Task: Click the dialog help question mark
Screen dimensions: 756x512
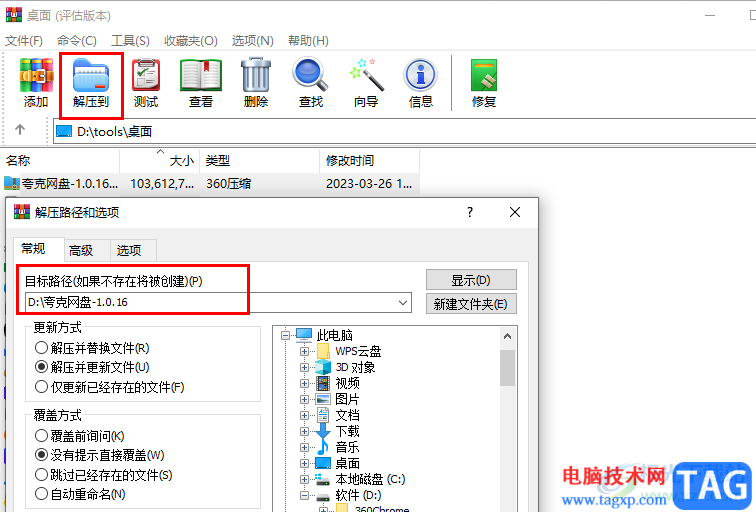Action: coord(470,212)
